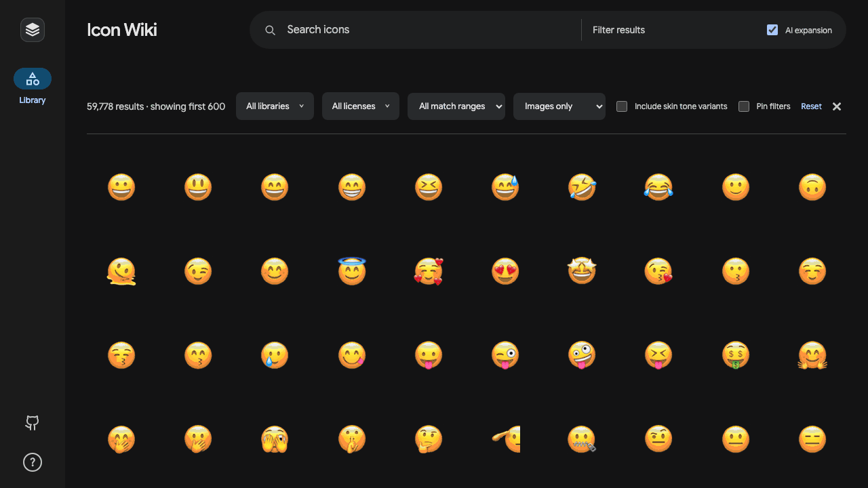
Task: Choose the smiling face with tear emoji
Action: click(x=275, y=355)
